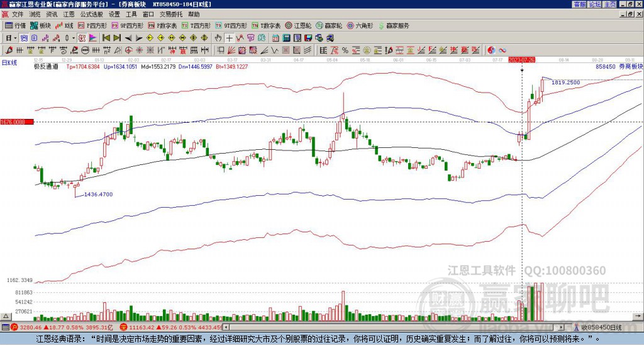Select the percent % retracement tool

[x=345, y=50]
